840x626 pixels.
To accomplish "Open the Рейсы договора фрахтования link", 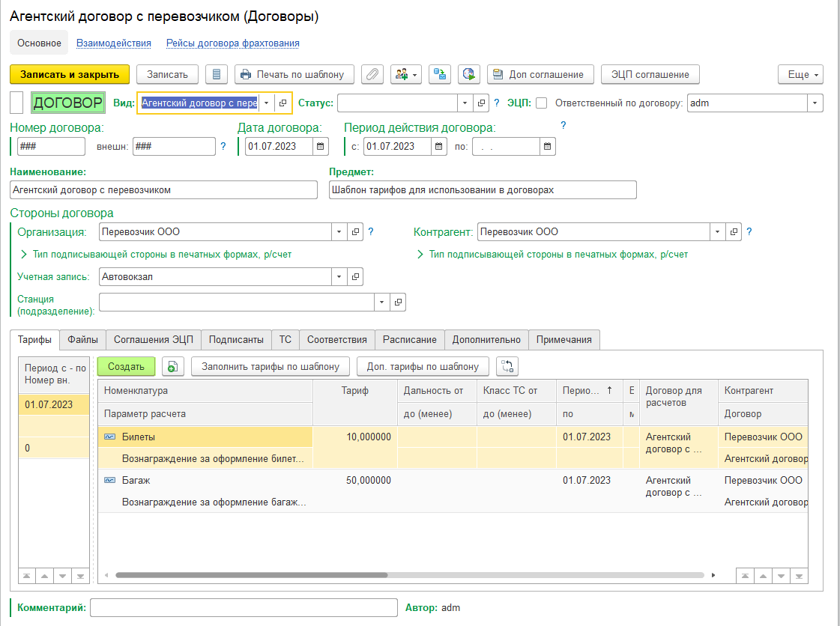I will [x=233, y=43].
